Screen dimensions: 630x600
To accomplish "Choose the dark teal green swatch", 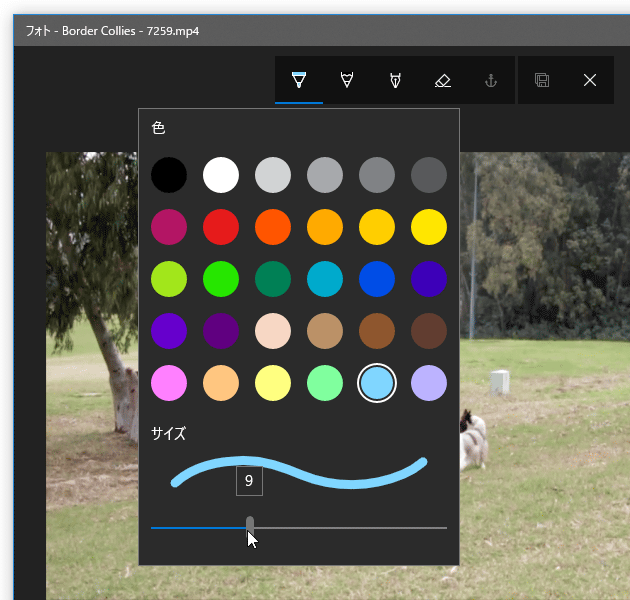I will click(x=273, y=279).
